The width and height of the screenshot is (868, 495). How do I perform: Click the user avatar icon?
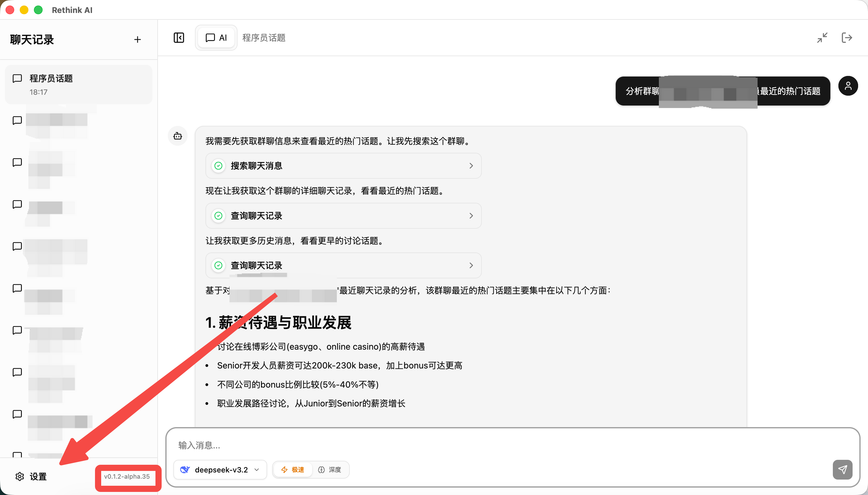click(848, 86)
